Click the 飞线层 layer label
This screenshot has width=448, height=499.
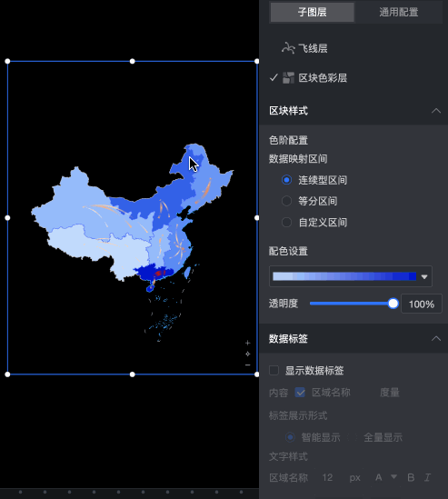click(x=313, y=48)
